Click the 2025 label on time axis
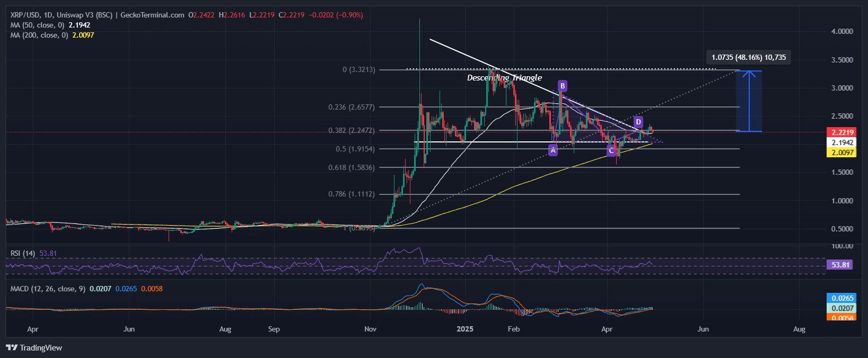This screenshot has height=358, width=868. 465,329
